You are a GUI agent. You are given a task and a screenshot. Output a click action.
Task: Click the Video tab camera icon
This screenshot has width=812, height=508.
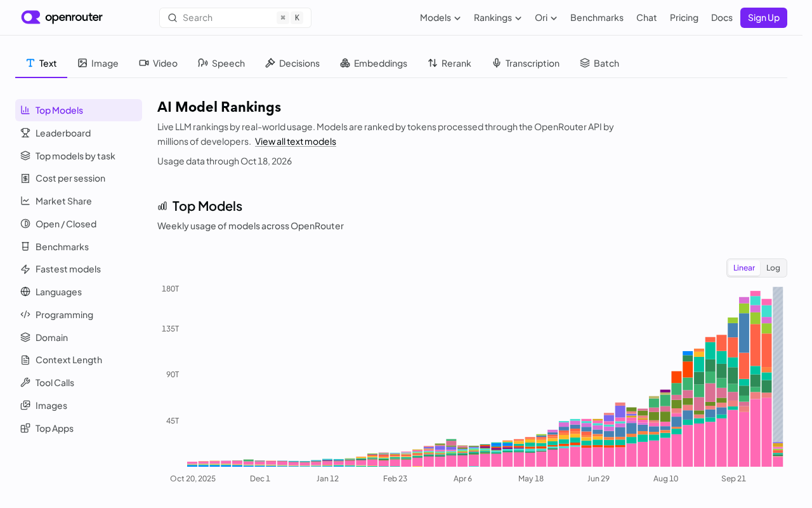tap(144, 63)
